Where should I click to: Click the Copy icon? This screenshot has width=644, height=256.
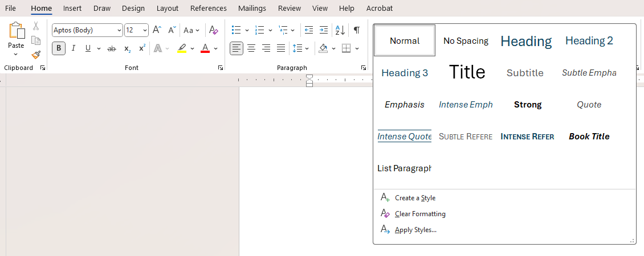[36, 40]
